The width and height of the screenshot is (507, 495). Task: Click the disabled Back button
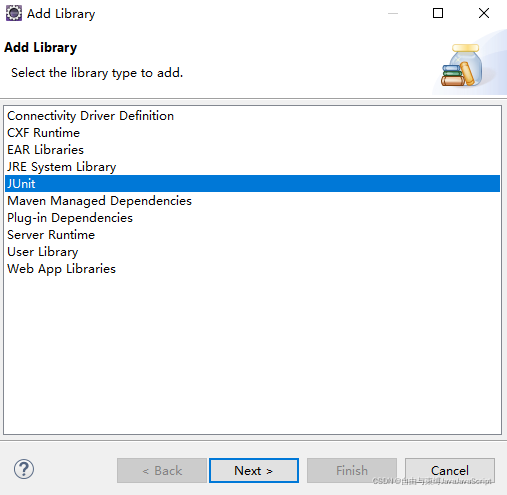162,470
